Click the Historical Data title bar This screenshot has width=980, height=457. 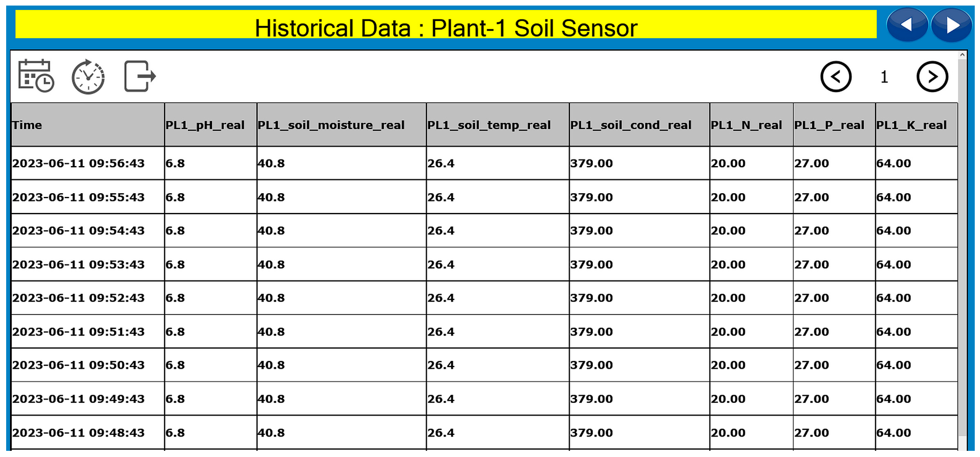click(446, 26)
